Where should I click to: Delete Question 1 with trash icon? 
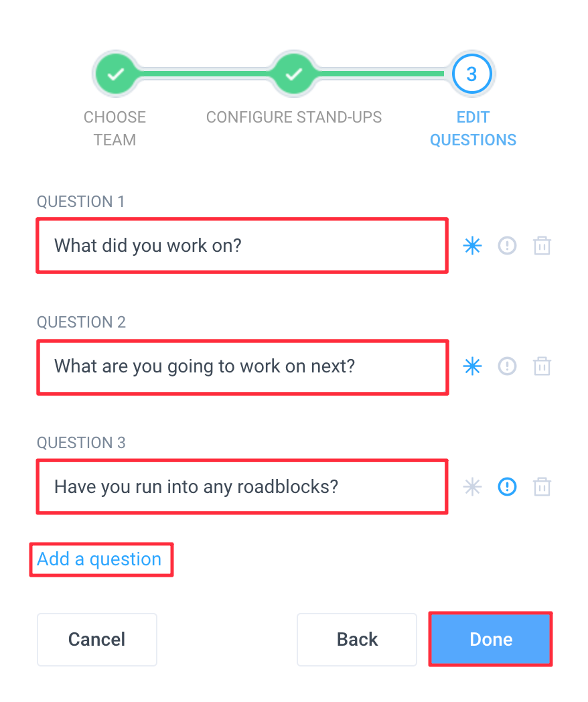(x=542, y=246)
